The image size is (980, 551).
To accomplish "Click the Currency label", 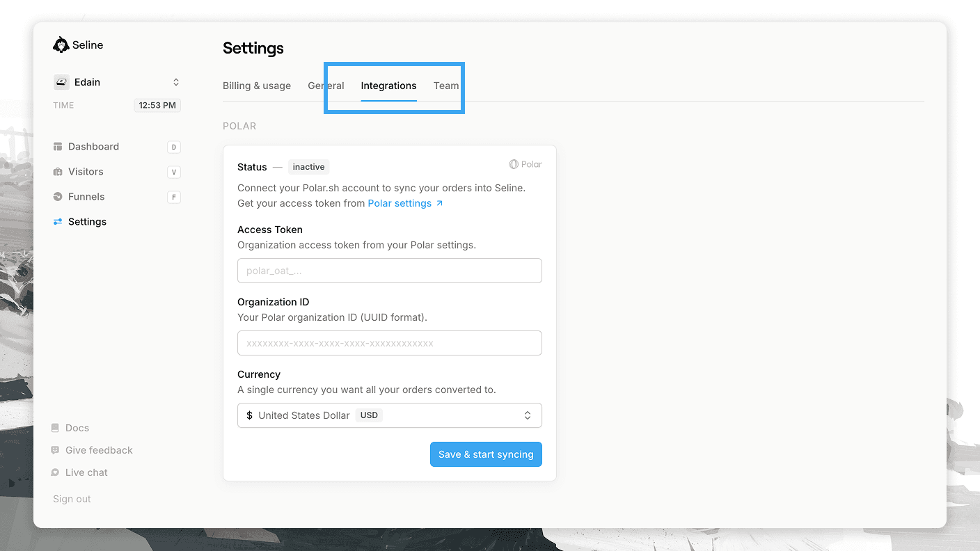I will (259, 374).
